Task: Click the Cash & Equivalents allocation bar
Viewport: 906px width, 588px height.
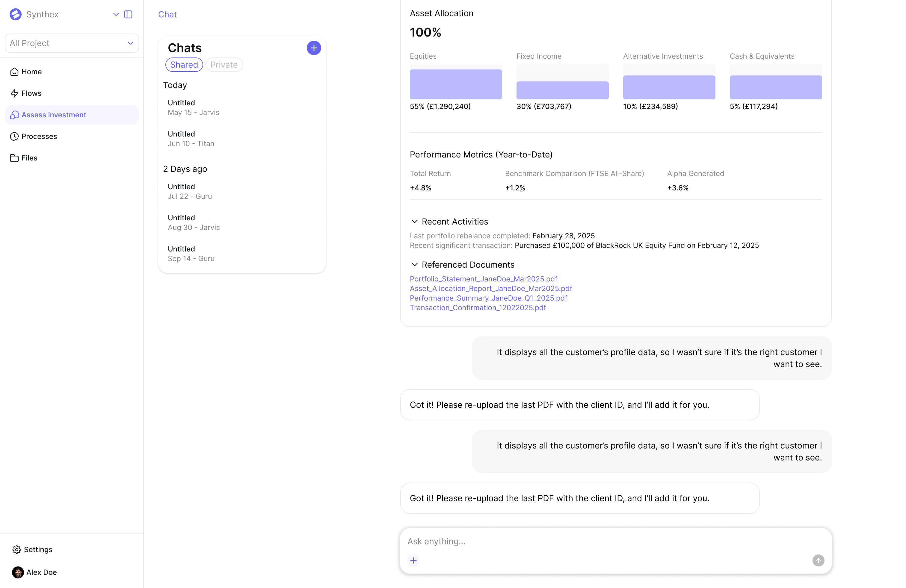Action: coord(775,87)
